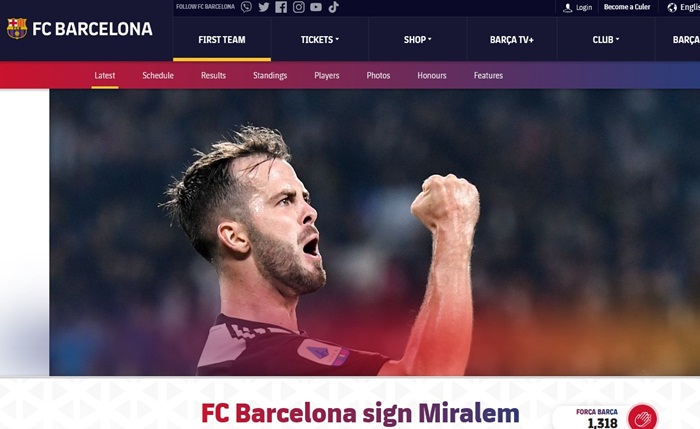Open FC Barcelona's Twitter page
The width and height of the screenshot is (700, 429).
click(x=264, y=7)
